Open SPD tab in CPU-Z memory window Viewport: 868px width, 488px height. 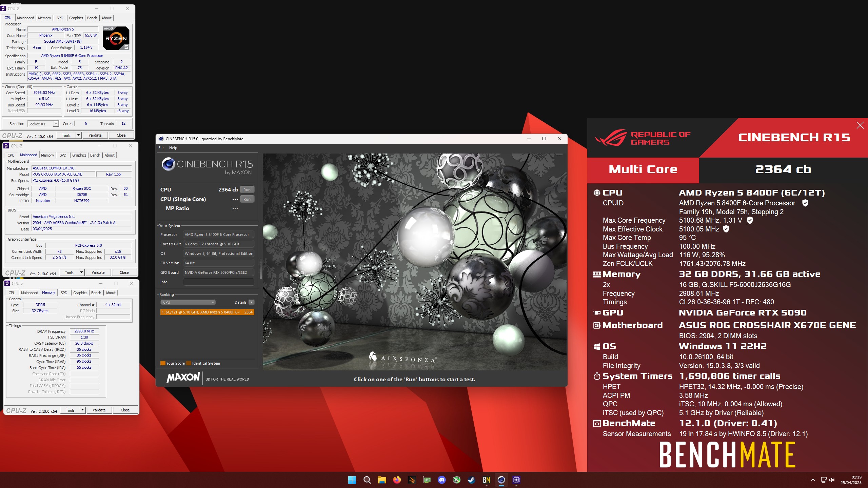pos(64,293)
